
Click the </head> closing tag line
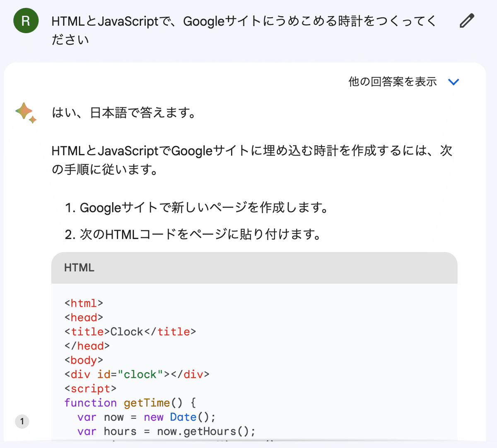pos(87,346)
